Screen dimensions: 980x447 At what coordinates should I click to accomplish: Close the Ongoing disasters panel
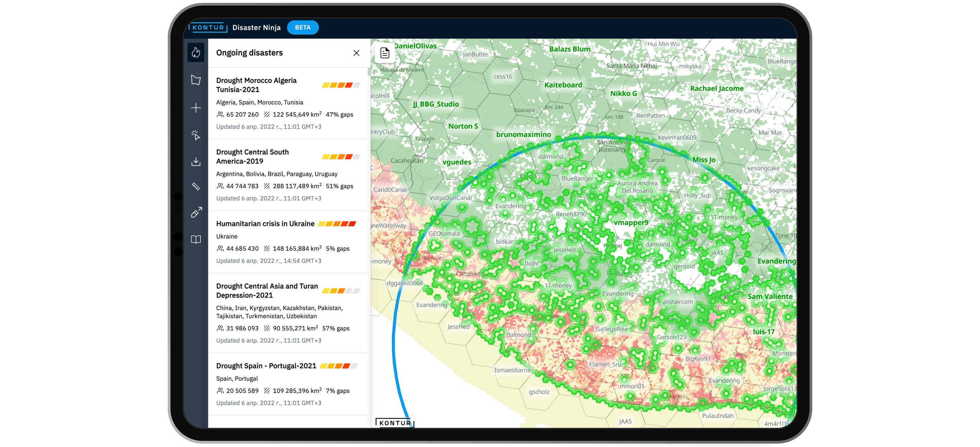coord(356,53)
